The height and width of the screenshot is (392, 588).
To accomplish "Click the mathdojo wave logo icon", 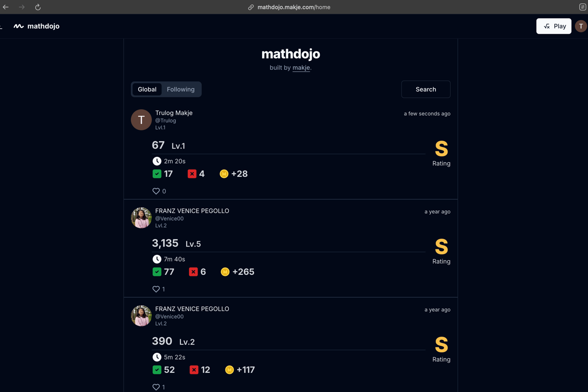I will pyautogui.click(x=19, y=26).
